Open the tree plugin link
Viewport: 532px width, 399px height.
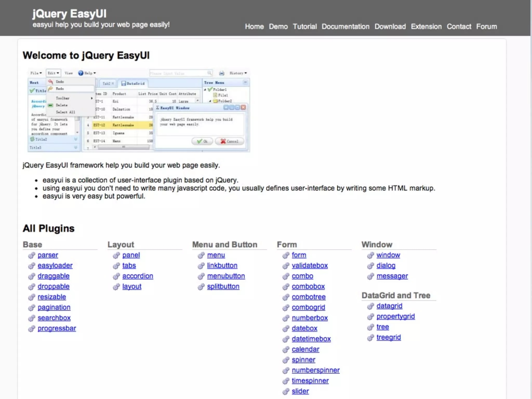(x=383, y=327)
